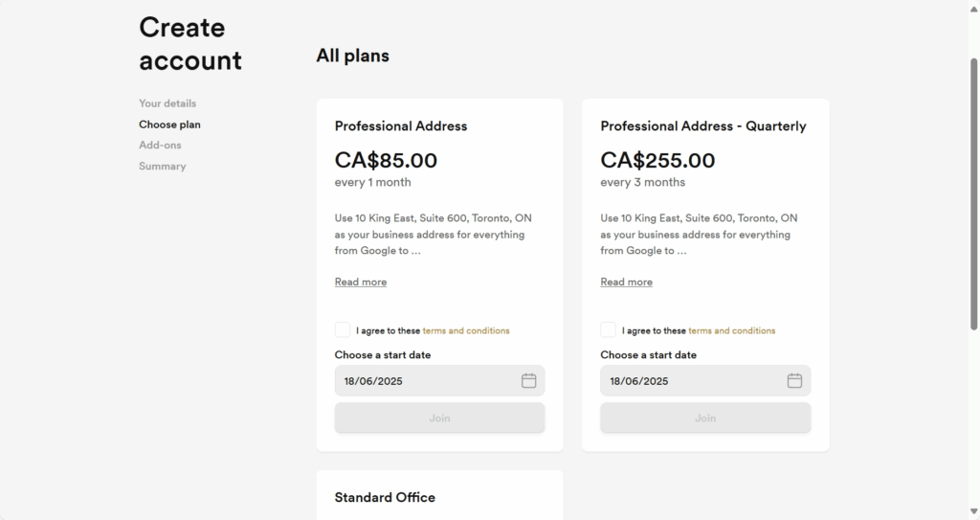Screen dimensions: 980x520
Task: Click the page scrollbar up arrow
Action: tap(973, 6)
